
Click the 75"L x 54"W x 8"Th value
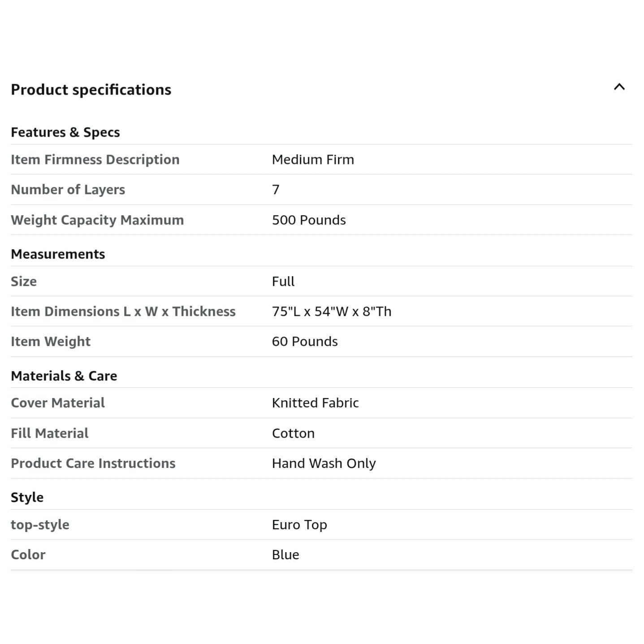tap(332, 311)
